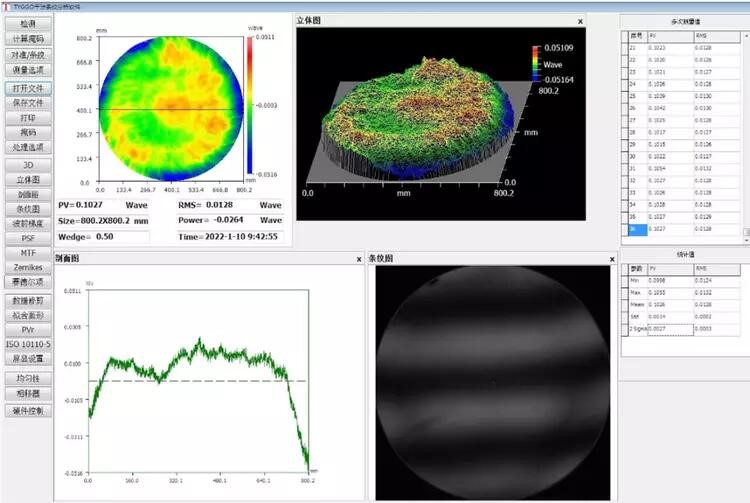The width and height of the screenshot is (750, 503).
Task: Open the 计算掩码 mask calculation
Action: click(28, 39)
